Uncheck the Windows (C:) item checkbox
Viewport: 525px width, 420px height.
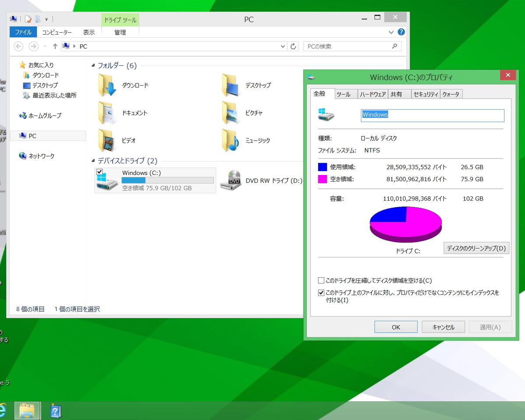99,172
